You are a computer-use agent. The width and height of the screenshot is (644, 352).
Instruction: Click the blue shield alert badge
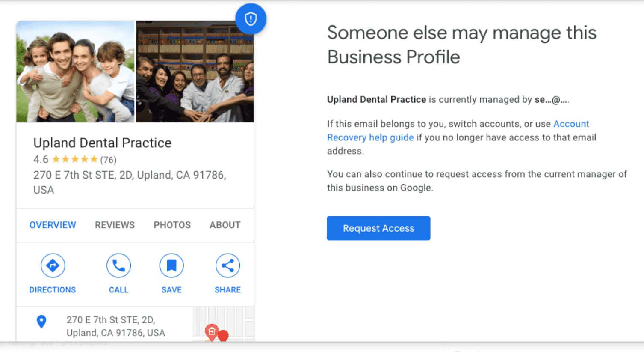251,19
